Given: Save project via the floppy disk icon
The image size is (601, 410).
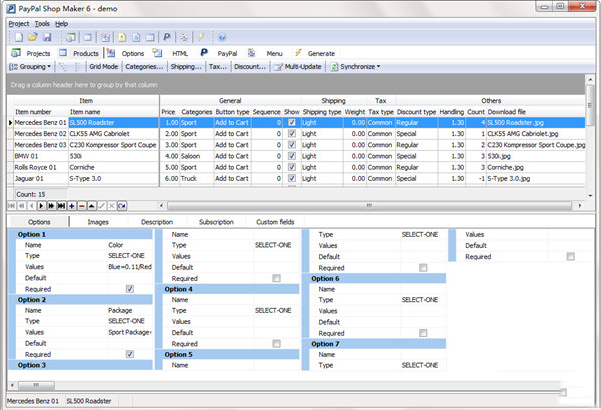Looking at the screenshot, I should 47,37.
